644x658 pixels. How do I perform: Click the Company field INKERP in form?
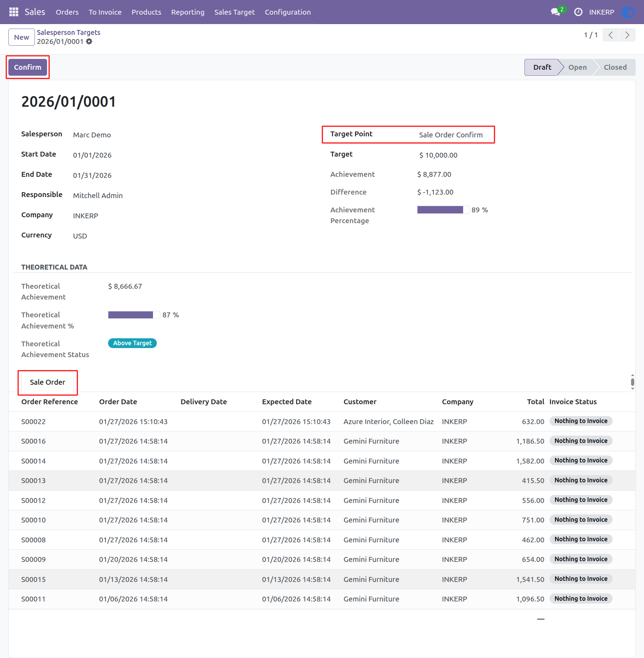(86, 216)
